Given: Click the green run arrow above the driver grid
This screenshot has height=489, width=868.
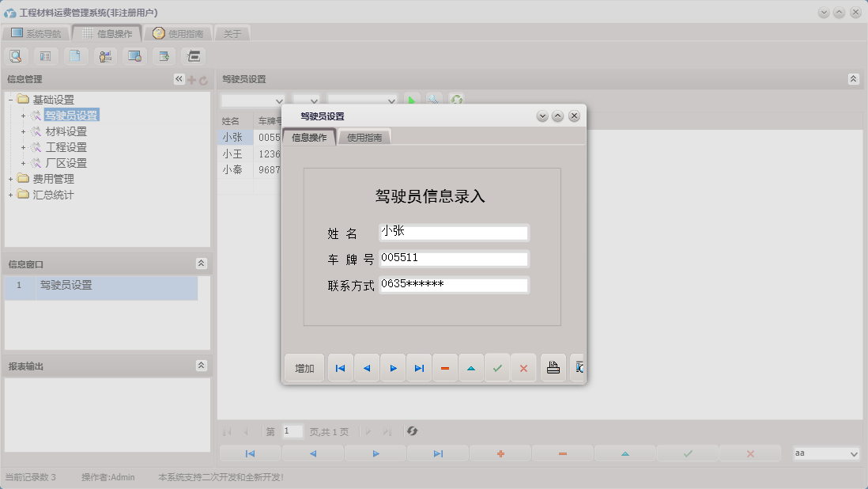Looking at the screenshot, I should (411, 100).
